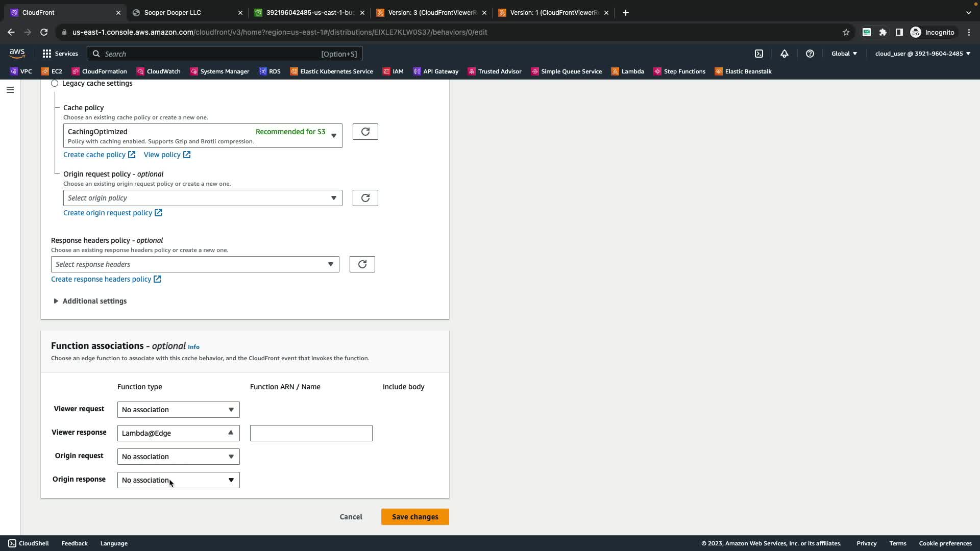
Task: Open the AWS help question mark icon
Action: 810,54
